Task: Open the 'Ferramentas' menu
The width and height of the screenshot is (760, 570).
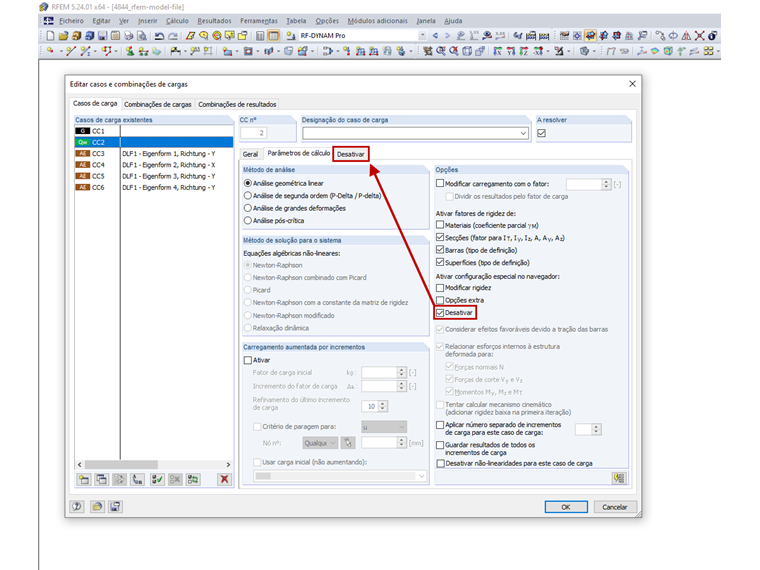Action: pos(259,21)
